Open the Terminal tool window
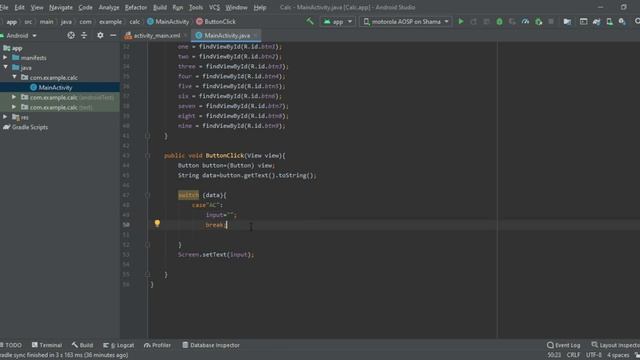Screen dimensions: 640x360 click(x=47, y=345)
